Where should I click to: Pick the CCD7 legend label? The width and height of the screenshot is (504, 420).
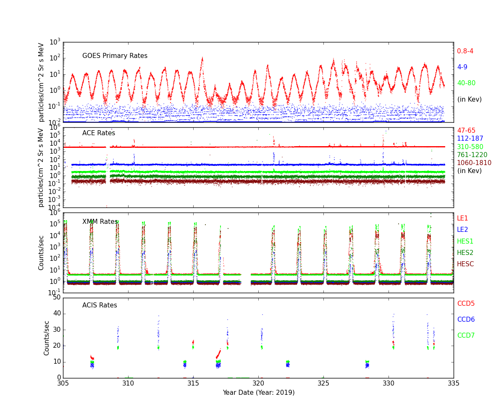(466, 336)
